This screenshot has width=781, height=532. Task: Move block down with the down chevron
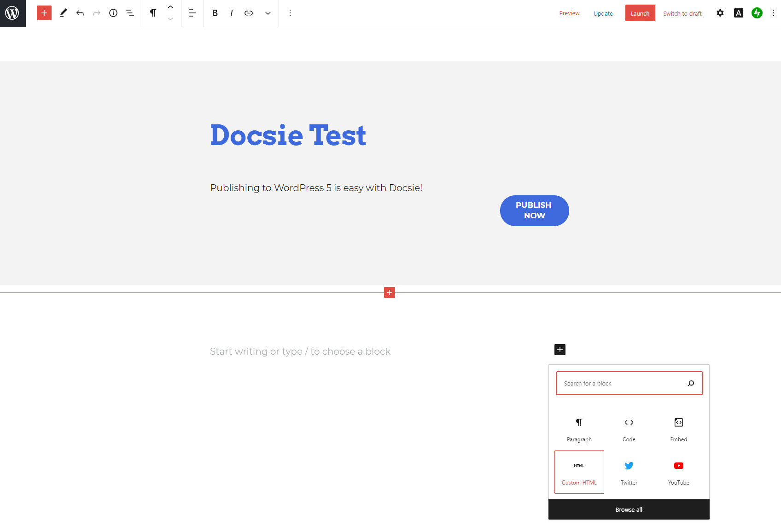point(170,19)
